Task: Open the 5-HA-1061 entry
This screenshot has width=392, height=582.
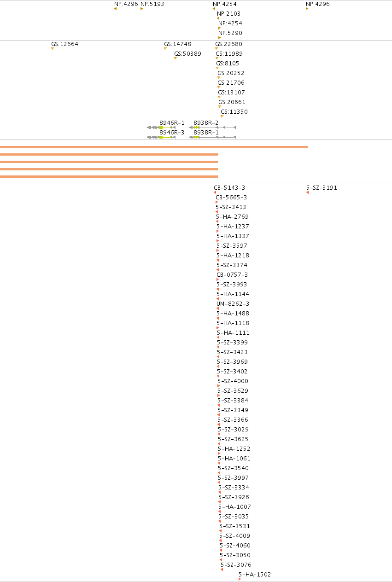Action: click(x=234, y=459)
